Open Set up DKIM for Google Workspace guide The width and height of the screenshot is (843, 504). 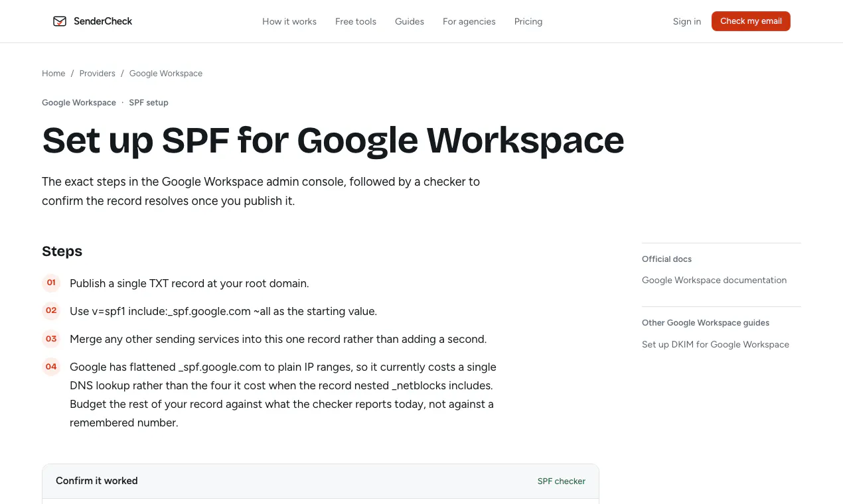click(x=716, y=345)
